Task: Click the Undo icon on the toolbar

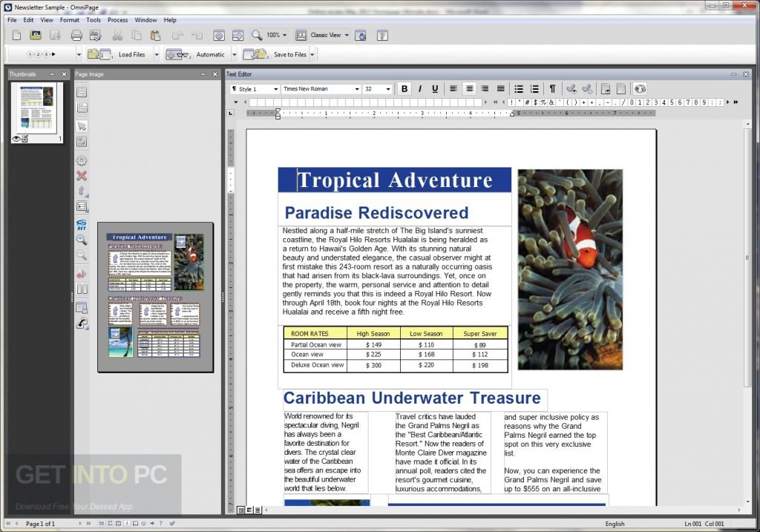Action: click(177, 34)
